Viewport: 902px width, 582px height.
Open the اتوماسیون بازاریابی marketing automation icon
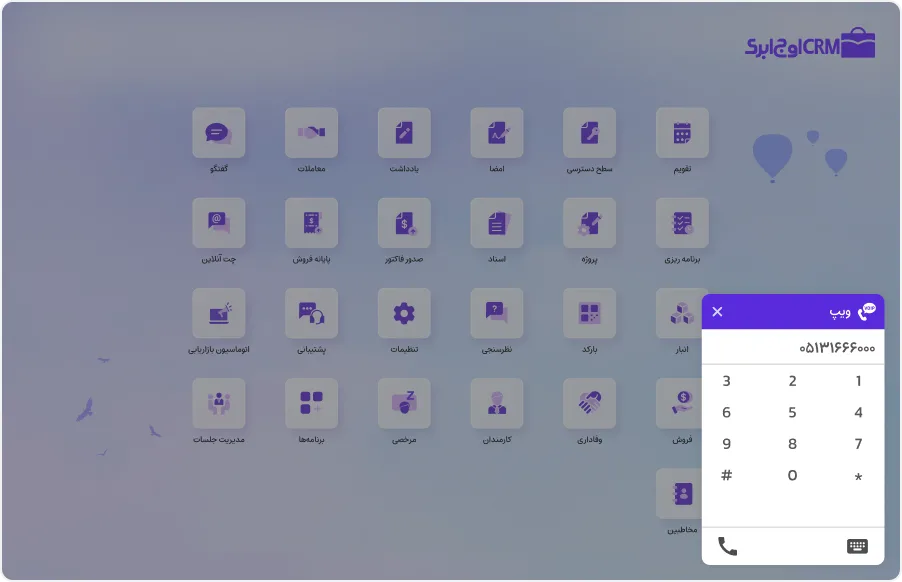[218, 314]
